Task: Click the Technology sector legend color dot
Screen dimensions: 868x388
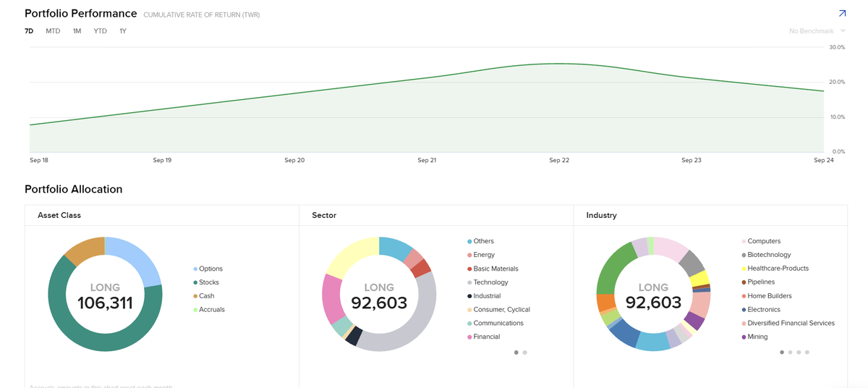Action: tap(469, 282)
